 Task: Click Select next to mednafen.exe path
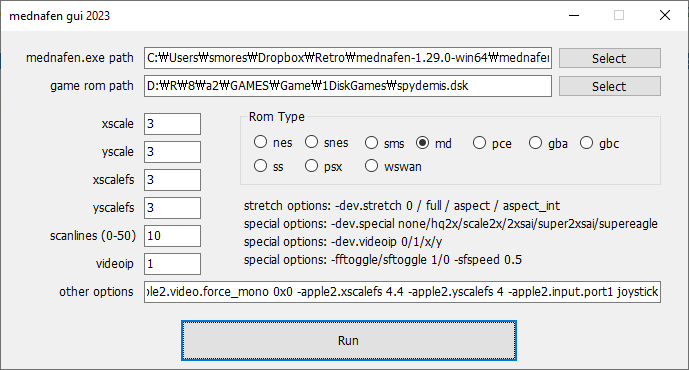[x=609, y=58]
